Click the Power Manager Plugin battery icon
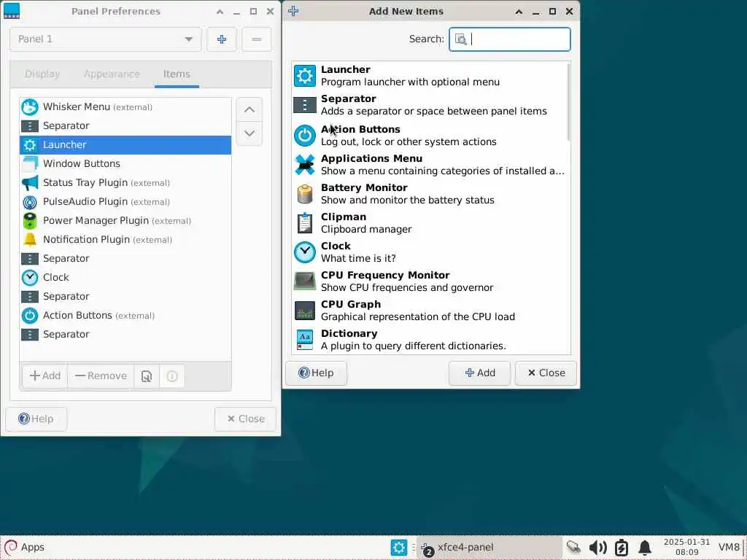The image size is (747, 560). [29, 221]
